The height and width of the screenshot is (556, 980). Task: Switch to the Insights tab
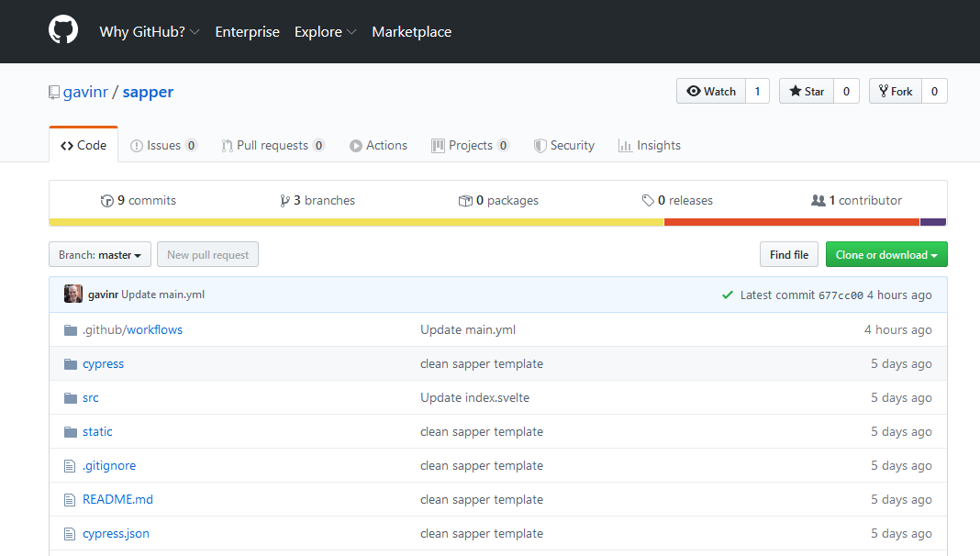click(x=650, y=146)
